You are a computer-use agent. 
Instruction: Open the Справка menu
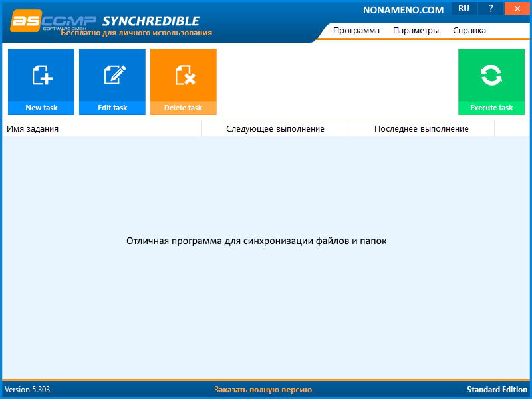pos(469,31)
